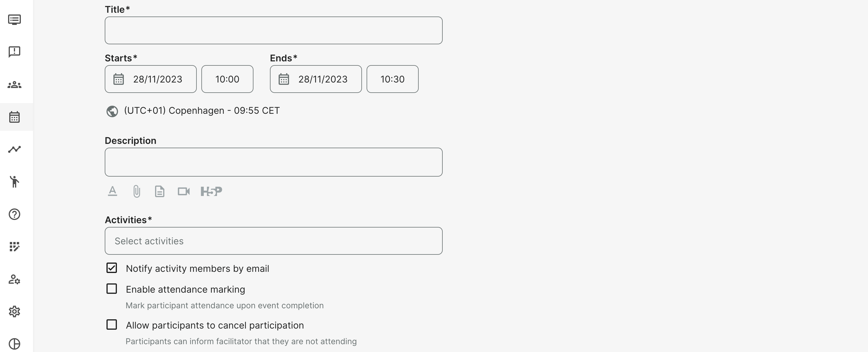This screenshot has width=868, height=352.
Task: Uncheck Notify activity members by email
Action: [x=111, y=268]
